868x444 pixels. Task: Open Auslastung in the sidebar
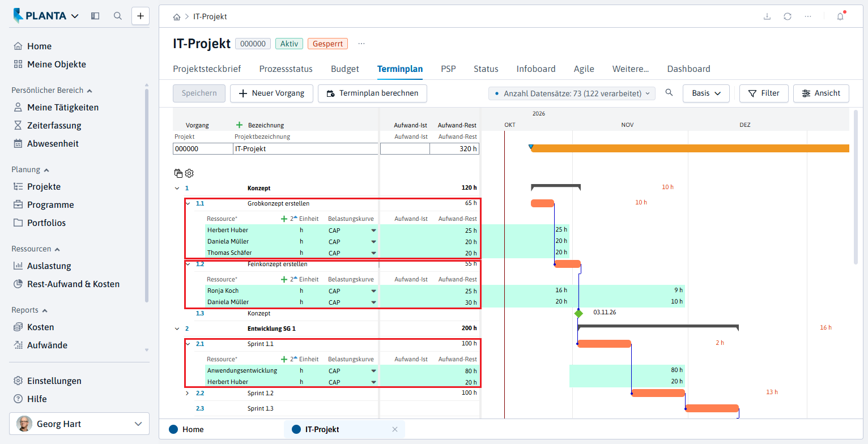click(49, 266)
